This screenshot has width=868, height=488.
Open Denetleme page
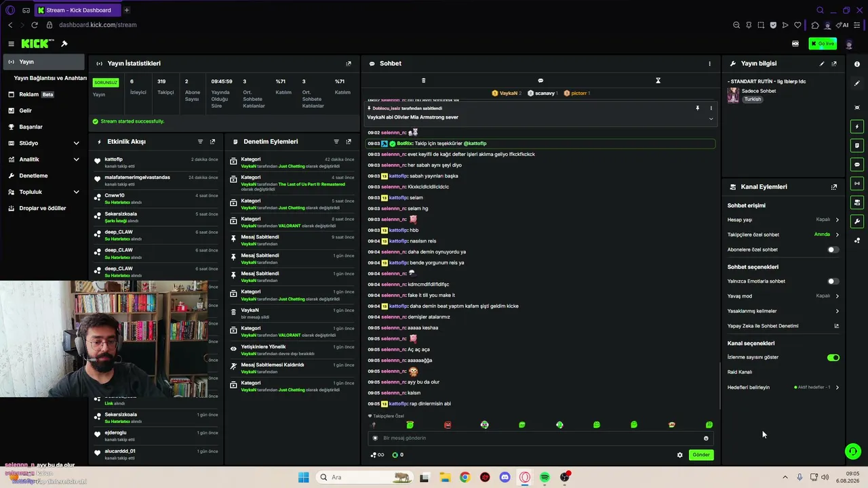point(44,176)
